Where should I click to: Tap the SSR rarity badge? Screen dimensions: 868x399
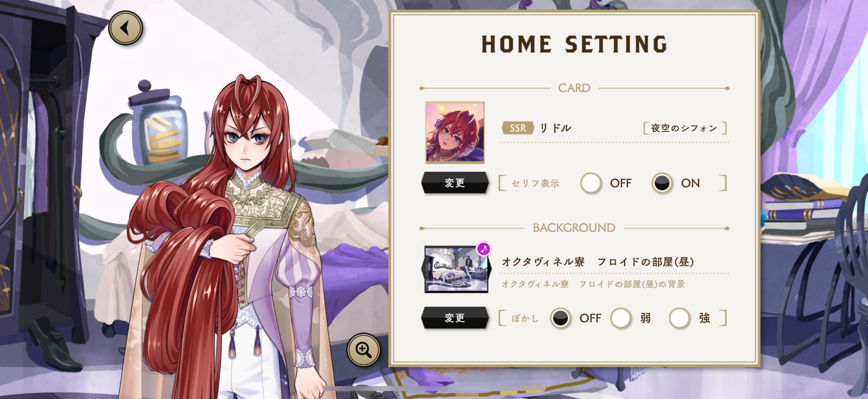pos(517,128)
